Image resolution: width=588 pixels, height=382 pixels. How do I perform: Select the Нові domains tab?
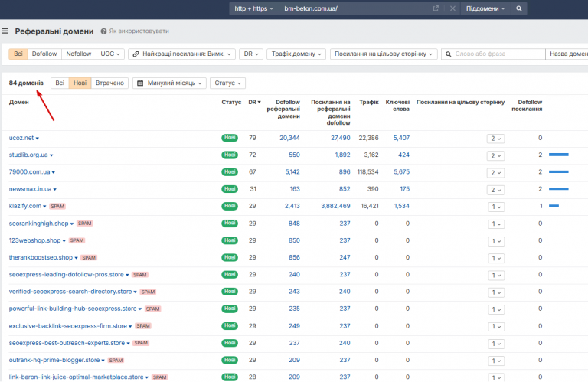[80, 83]
